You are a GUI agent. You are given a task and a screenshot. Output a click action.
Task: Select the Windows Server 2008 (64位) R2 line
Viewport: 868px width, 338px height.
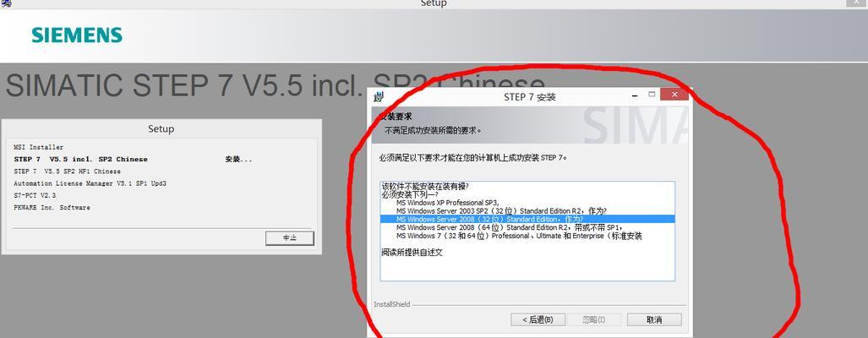click(x=510, y=227)
